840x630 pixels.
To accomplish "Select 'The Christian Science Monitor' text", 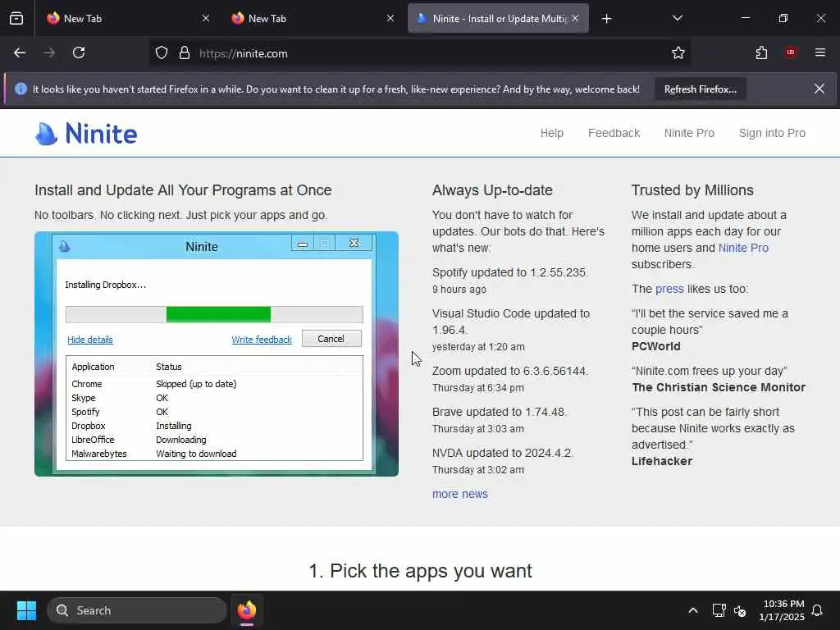I will tap(719, 387).
